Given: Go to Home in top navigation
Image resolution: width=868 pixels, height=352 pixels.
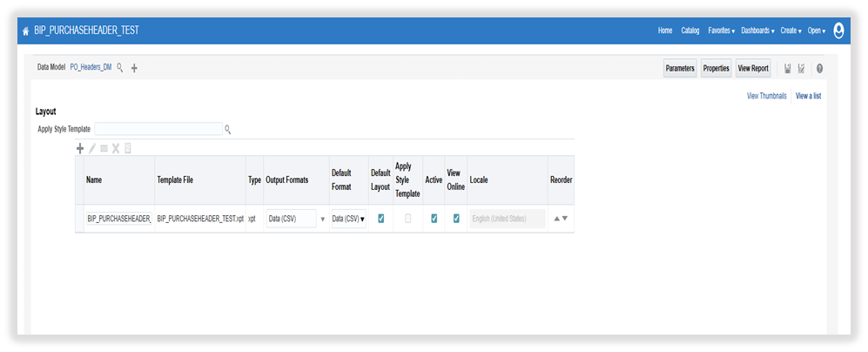Looking at the screenshot, I should coord(665,30).
